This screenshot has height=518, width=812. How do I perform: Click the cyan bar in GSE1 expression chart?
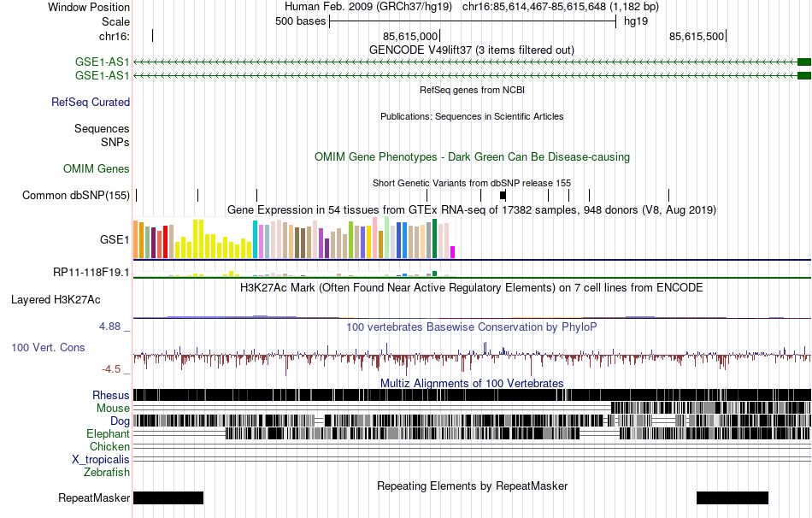click(255, 239)
